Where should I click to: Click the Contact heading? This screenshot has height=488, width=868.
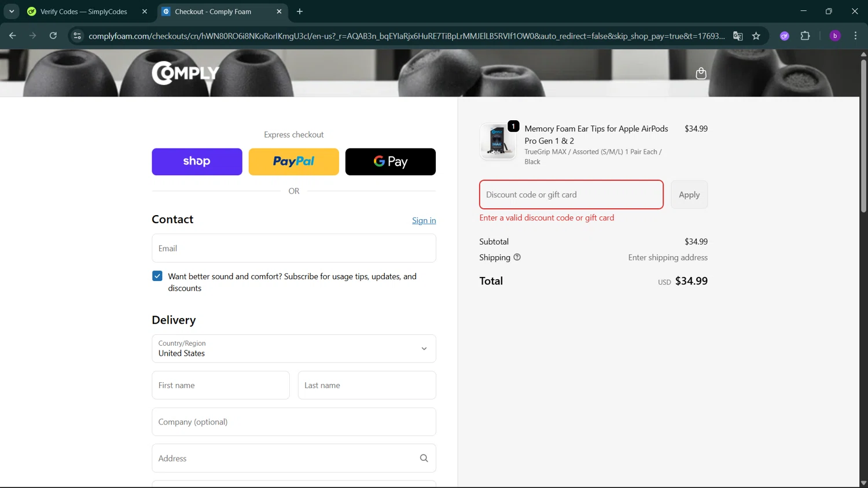(172, 219)
